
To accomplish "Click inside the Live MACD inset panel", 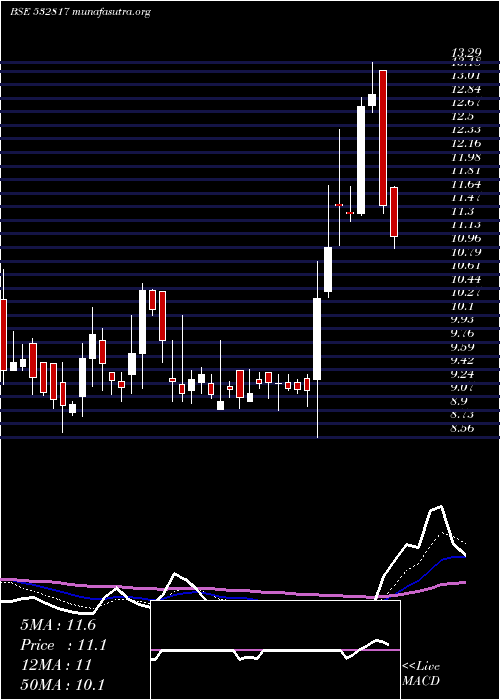I will (x=275, y=650).
